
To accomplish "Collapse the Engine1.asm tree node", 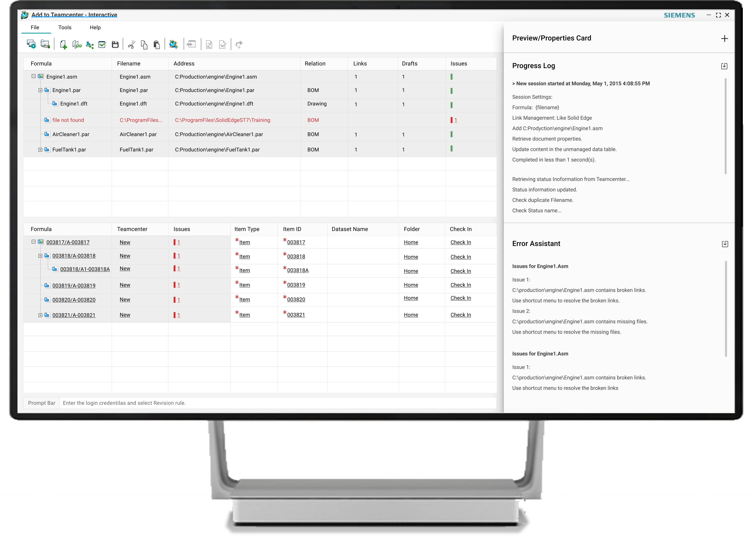I will click(33, 76).
